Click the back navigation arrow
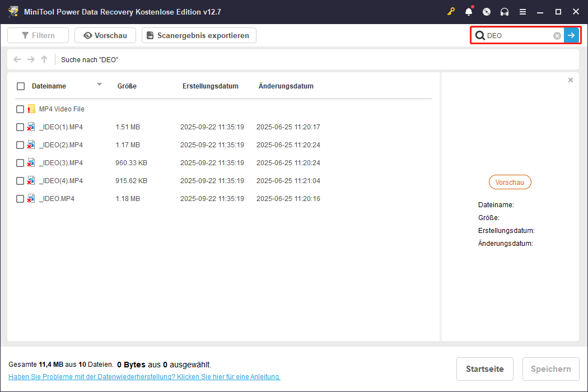This screenshot has width=588, height=392. [17, 59]
